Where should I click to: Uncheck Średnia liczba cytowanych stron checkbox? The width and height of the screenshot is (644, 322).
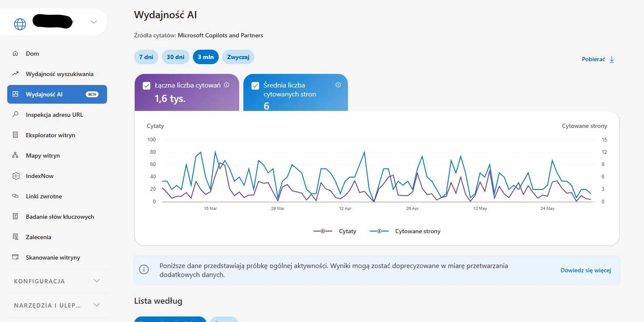tap(255, 86)
